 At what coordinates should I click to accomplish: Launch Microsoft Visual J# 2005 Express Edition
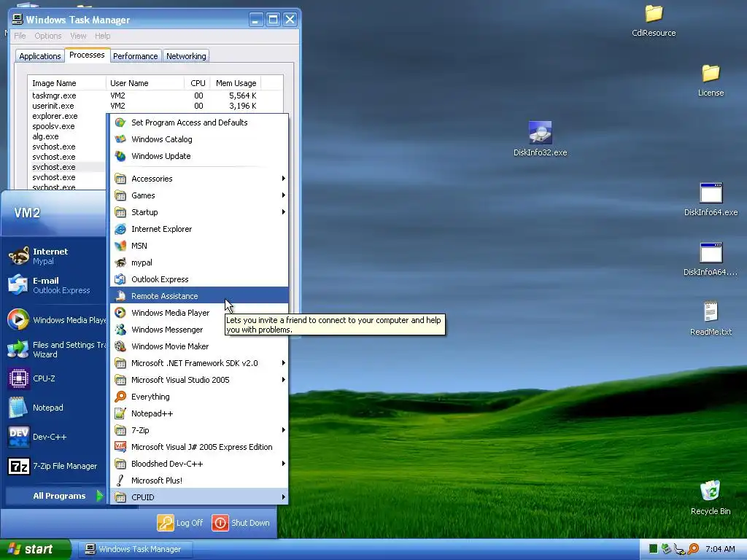(x=199, y=447)
